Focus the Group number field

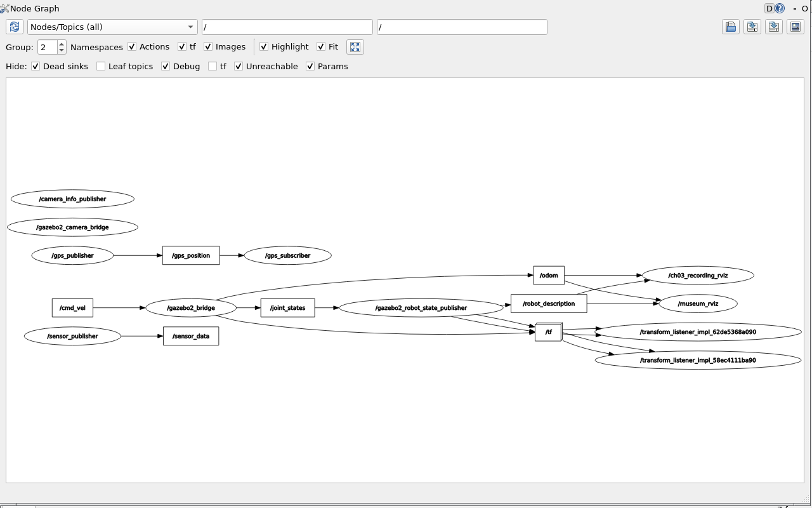[x=48, y=47]
